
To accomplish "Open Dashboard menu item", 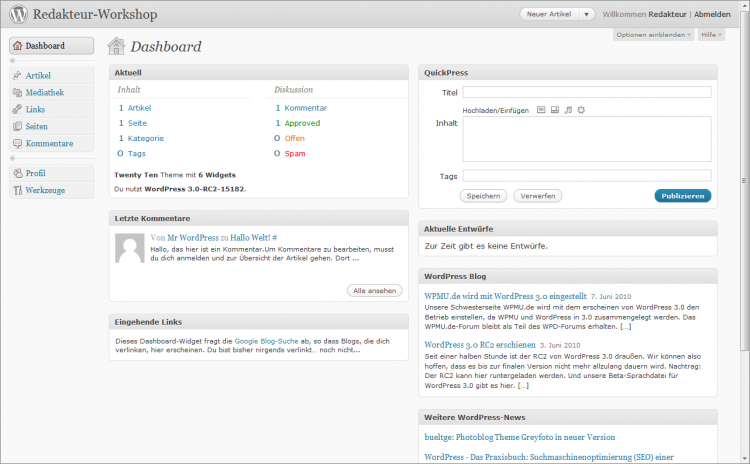I will tap(52, 46).
